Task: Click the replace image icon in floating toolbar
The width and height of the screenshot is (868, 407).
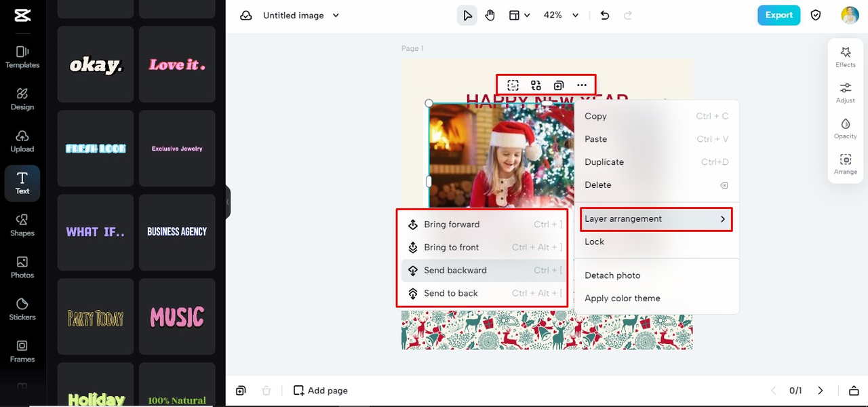Action: pyautogui.click(x=536, y=85)
